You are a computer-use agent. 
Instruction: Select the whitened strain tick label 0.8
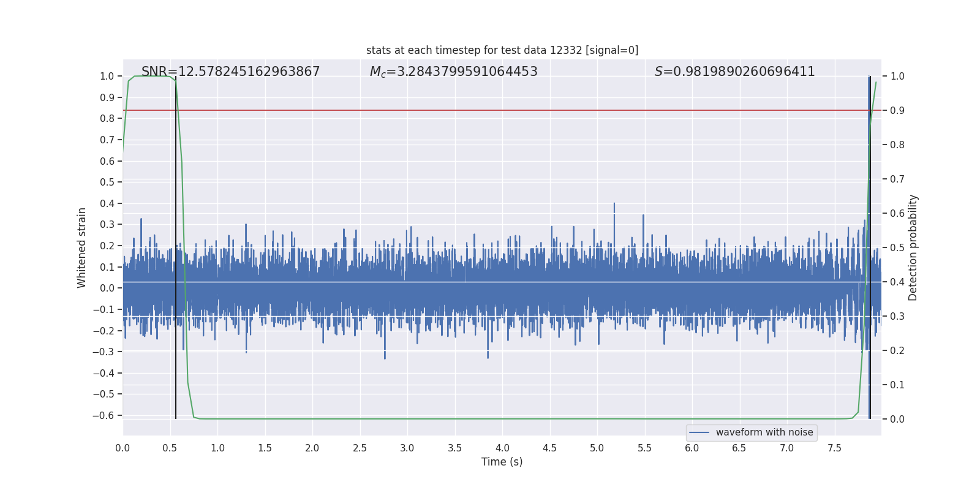[107, 119]
